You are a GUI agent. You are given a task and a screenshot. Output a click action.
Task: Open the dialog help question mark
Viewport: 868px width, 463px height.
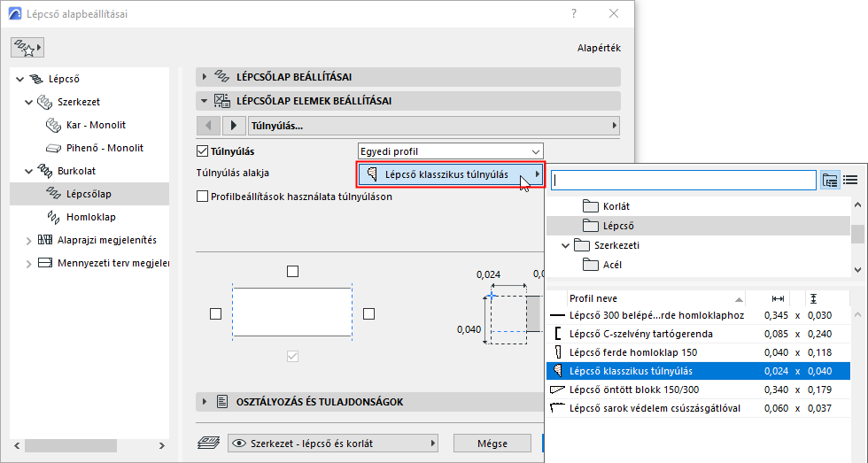coord(574,14)
